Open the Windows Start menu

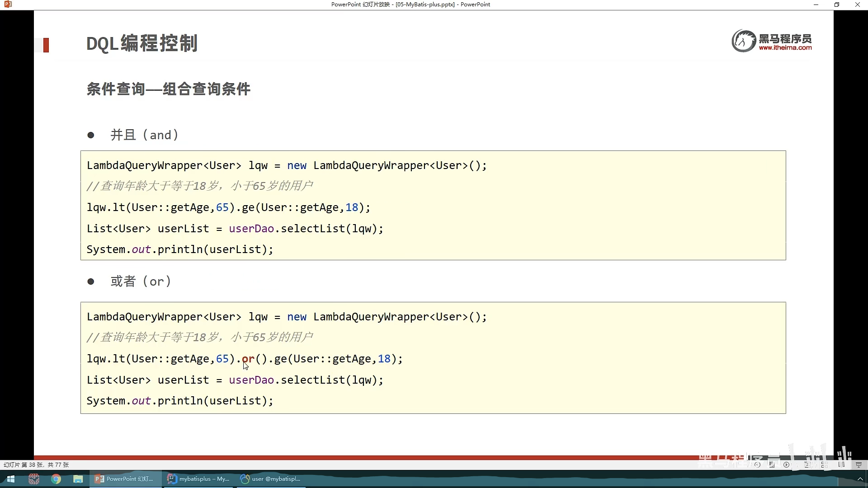[11, 479]
